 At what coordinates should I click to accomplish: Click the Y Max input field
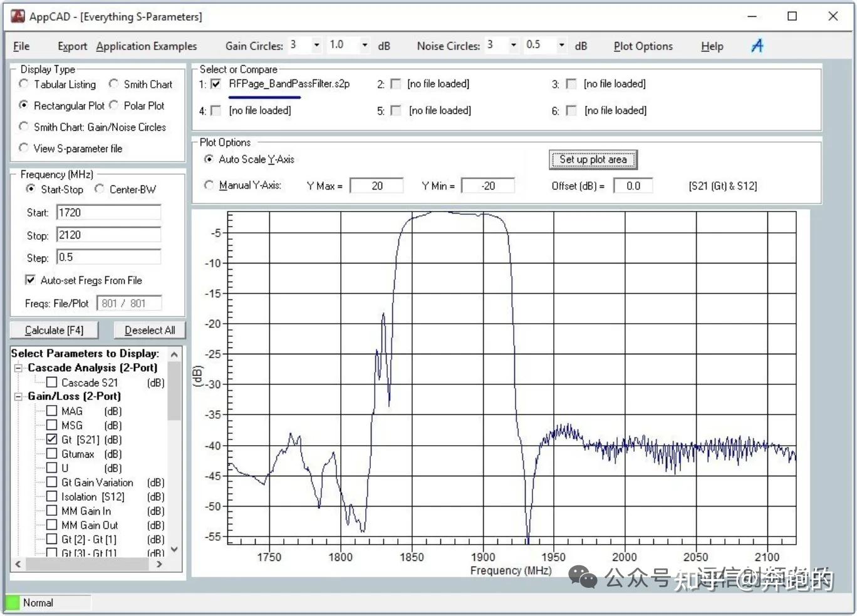(377, 186)
